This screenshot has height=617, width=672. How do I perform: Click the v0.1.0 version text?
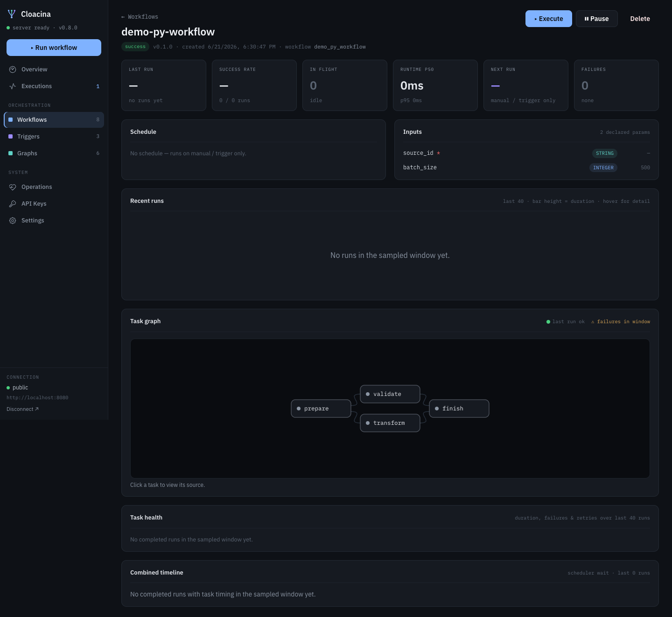click(x=163, y=47)
